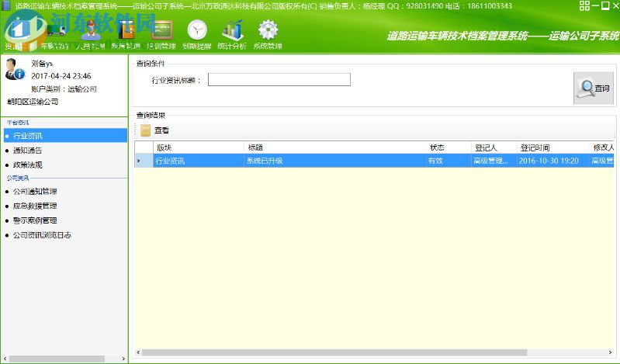This screenshot has width=620, height=364.
Task: Open the 车辆管理 truck icon module
Action: coord(55,35)
